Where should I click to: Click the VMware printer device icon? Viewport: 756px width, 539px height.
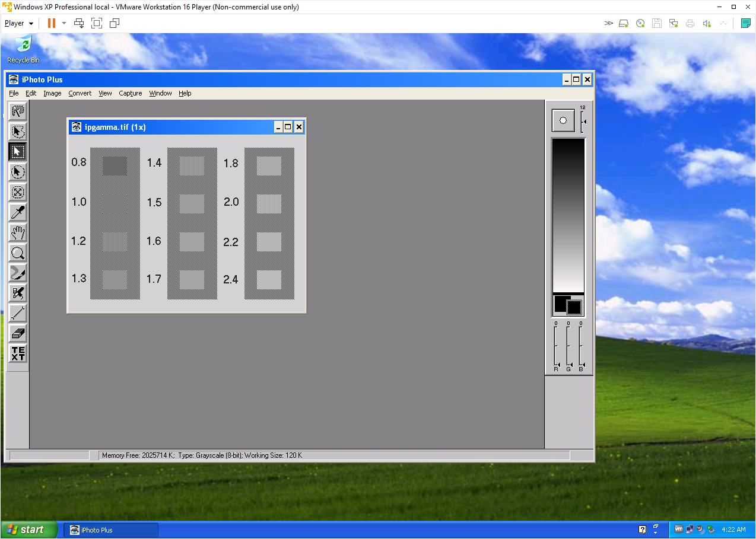[690, 23]
